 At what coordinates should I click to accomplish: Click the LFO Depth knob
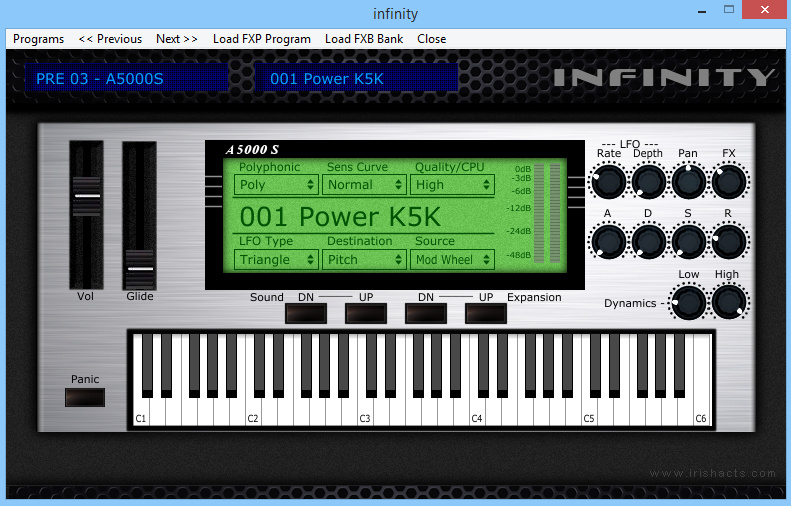pyautogui.click(x=648, y=181)
